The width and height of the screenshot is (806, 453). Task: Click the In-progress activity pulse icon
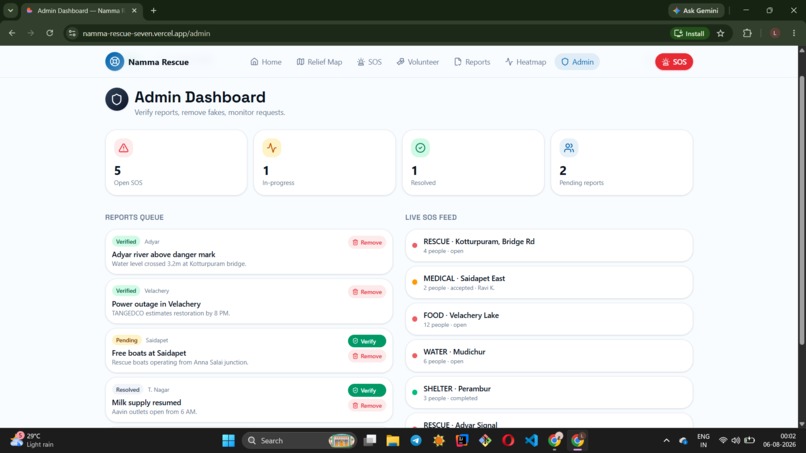tap(271, 148)
